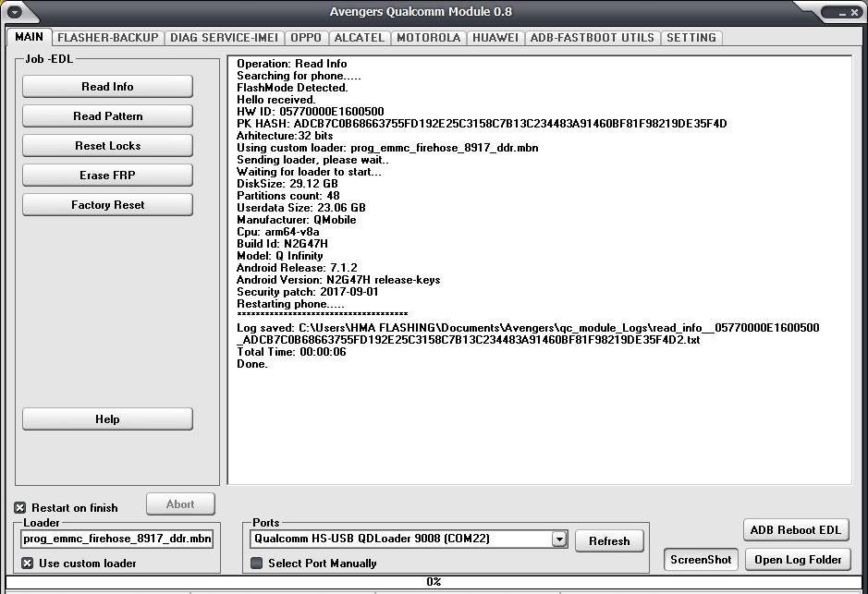Click the 'Using custom loader' log line
Screen dimensions: 868x594
coord(387,148)
